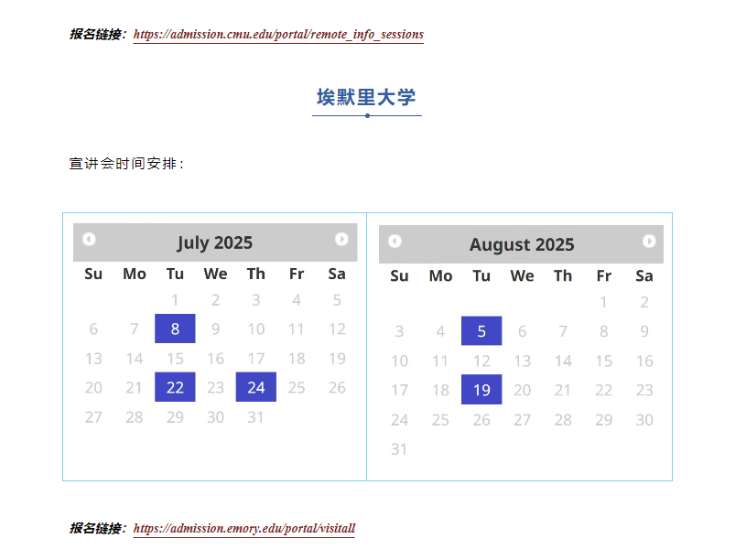Click August 28 in the calendar
The width and height of the screenshot is (746, 560).
click(x=563, y=420)
